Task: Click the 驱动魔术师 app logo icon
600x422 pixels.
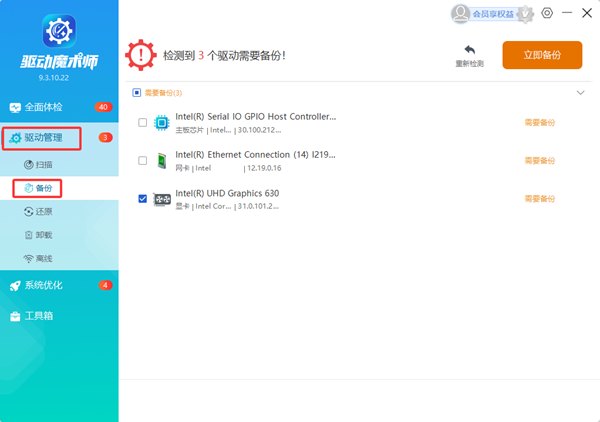Action: point(59,31)
